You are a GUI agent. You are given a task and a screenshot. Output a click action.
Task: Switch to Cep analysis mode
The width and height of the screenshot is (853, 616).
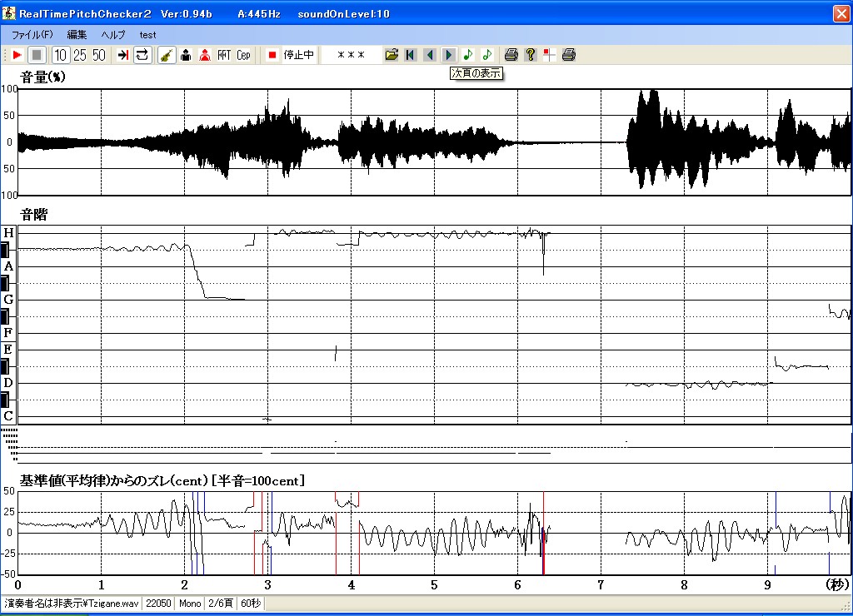pos(243,55)
